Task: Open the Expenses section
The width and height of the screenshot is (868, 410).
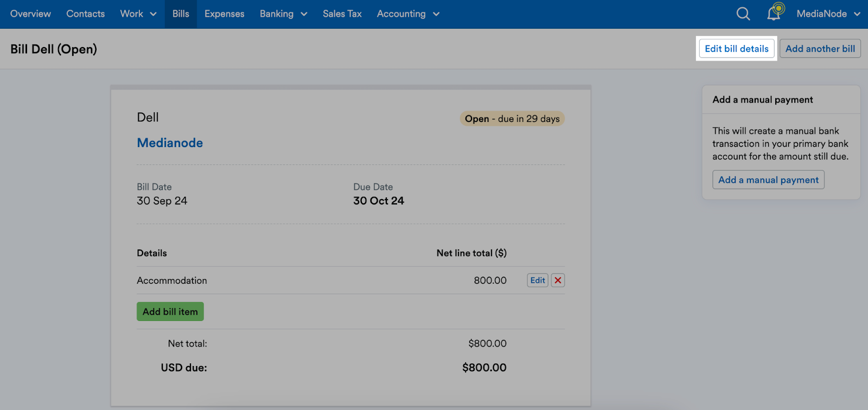Action: tap(224, 14)
